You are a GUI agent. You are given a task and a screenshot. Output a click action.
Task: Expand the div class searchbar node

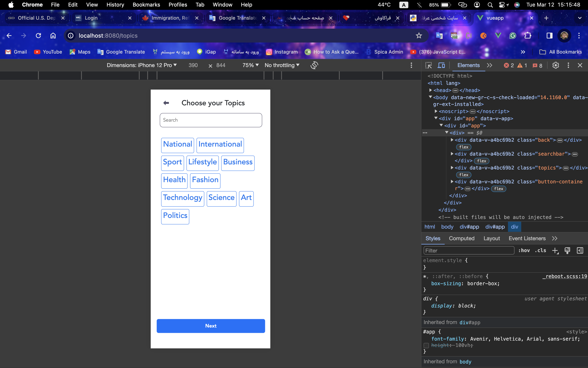452,154
